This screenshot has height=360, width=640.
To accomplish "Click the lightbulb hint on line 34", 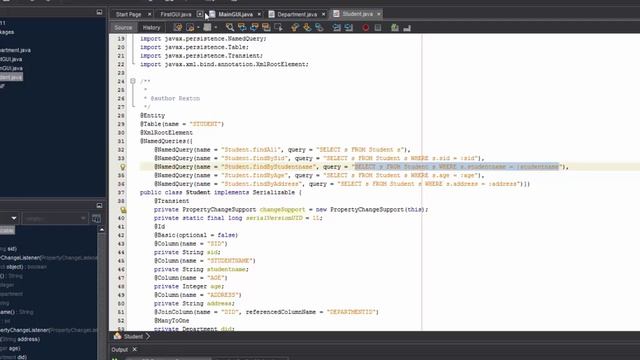I will tap(123, 167).
